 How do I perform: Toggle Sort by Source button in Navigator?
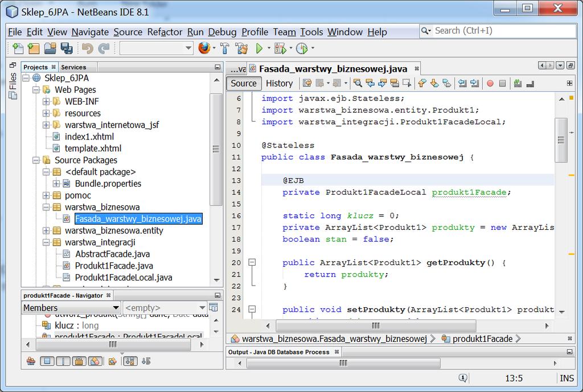146,361
